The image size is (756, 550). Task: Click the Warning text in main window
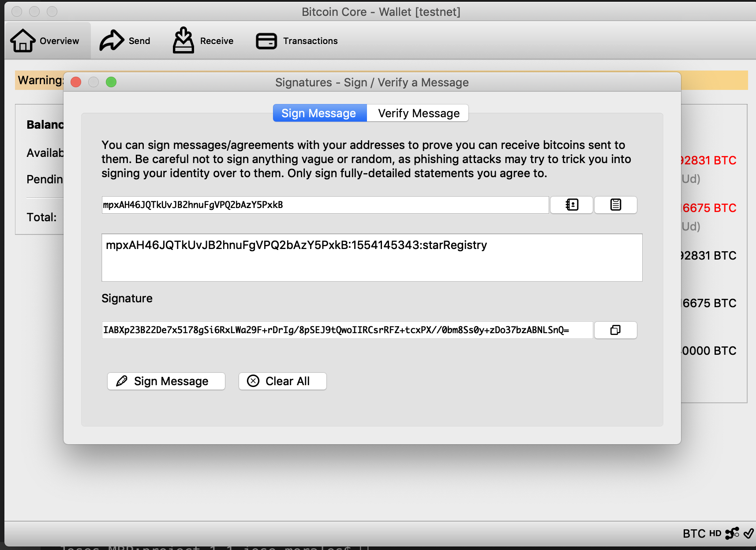41,80
